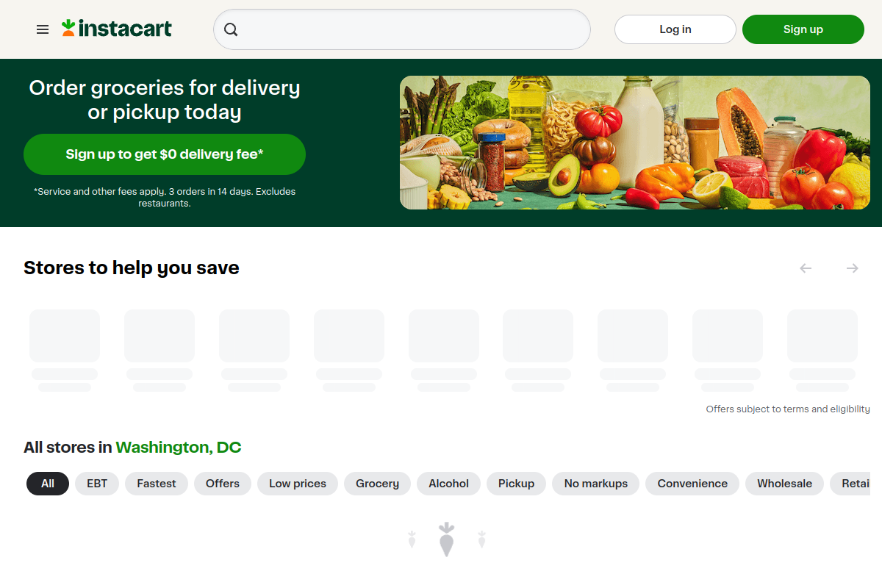Select the Offers filter chip
This screenshot has height=588, width=882.
pyautogui.click(x=223, y=484)
